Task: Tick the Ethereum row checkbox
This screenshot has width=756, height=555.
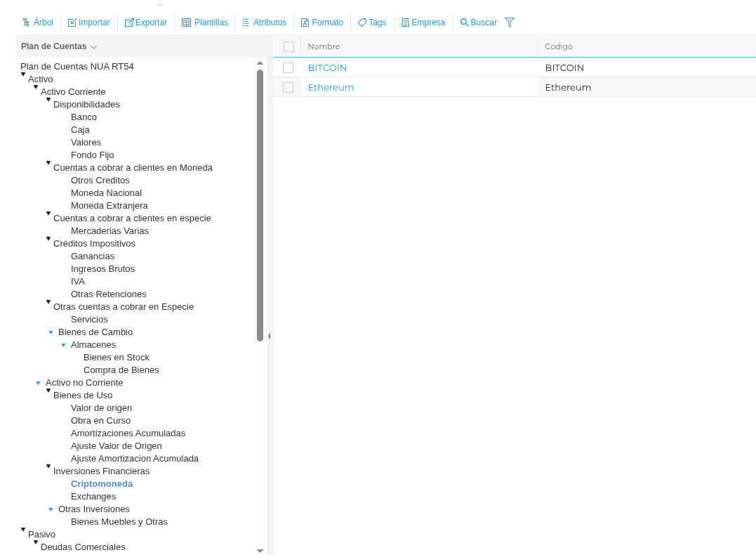Action: (x=288, y=88)
